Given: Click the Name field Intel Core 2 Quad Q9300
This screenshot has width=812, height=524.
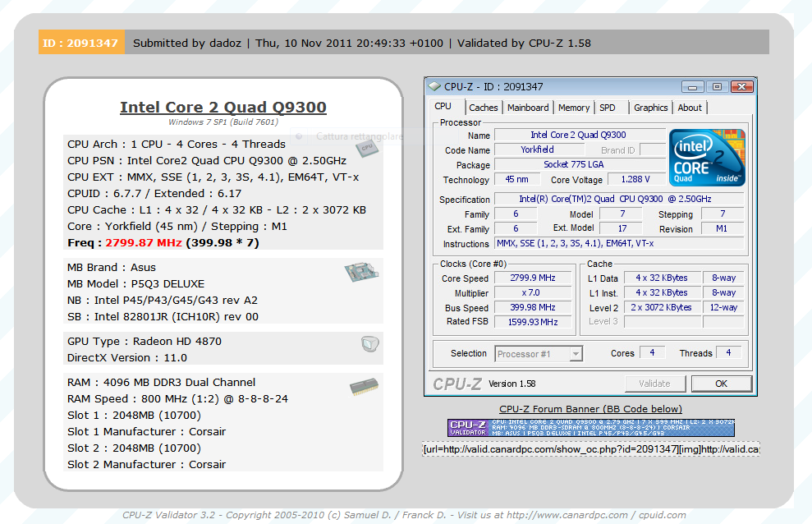Looking at the screenshot, I should 580,136.
